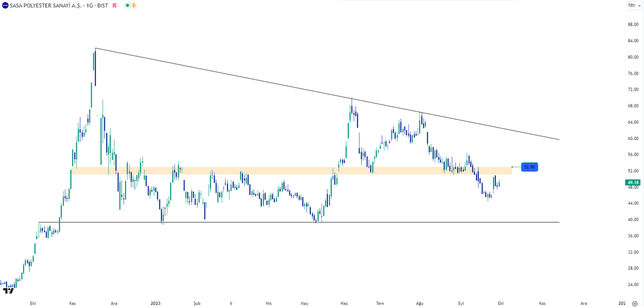644x307 pixels.
Task: Click the Nis month label on time axis
Action: point(268,303)
